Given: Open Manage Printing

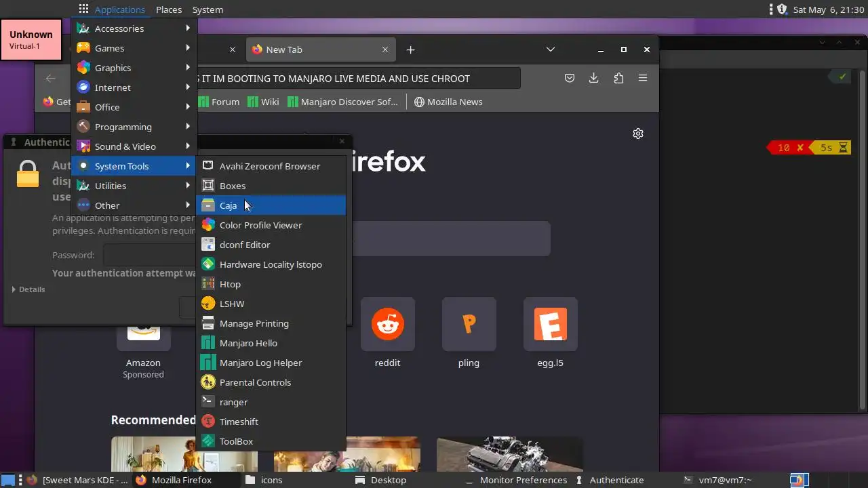Looking at the screenshot, I should tap(271, 323).
